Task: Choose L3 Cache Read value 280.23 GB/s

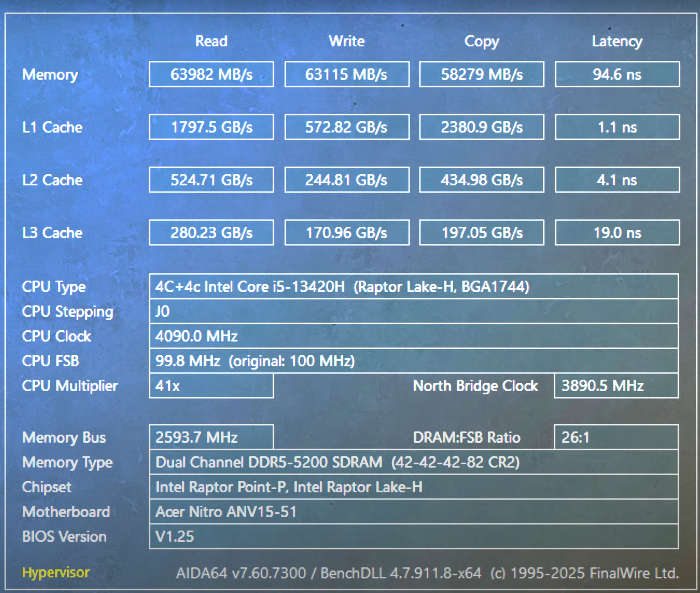Action: (x=211, y=233)
